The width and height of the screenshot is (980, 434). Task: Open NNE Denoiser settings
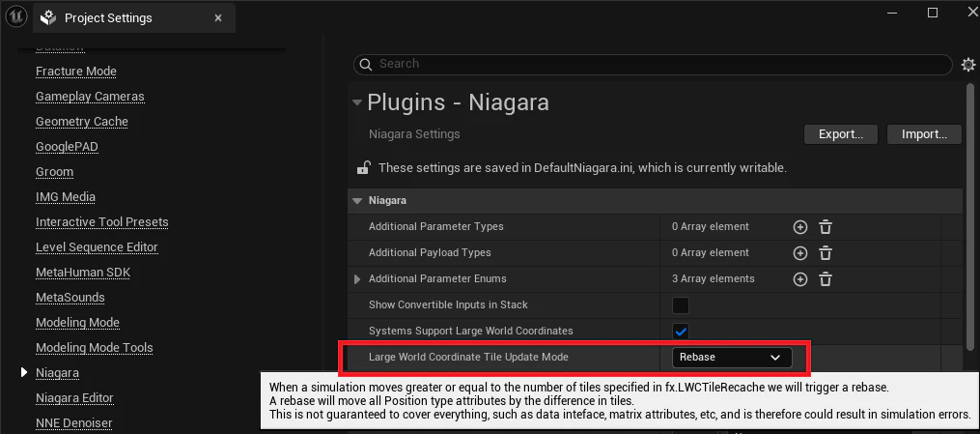point(73,422)
